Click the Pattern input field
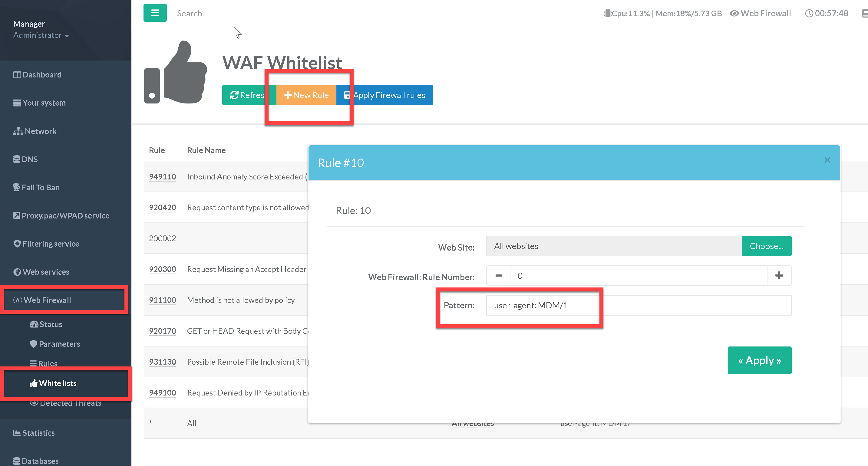The height and width of the screenshot is (466, 868). pyautogui.click(x=638, y=305)
